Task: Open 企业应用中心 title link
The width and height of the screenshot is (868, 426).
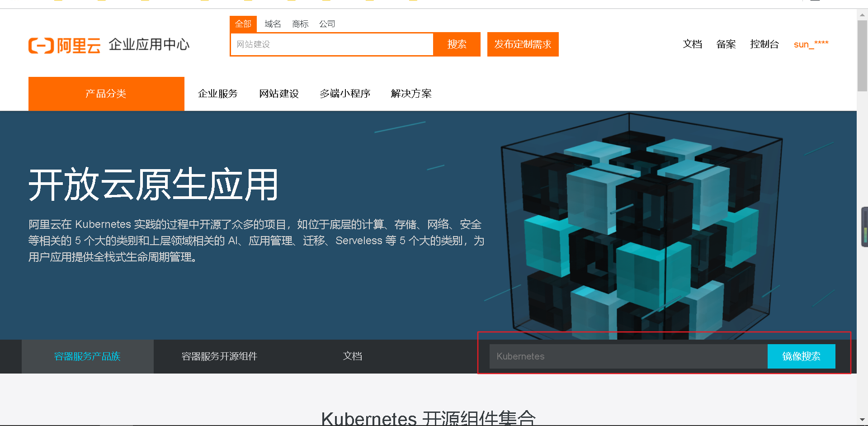Action: pos(149,44)
